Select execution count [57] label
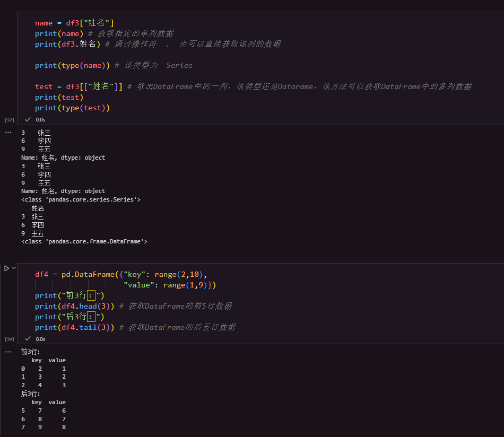Screen dimensions: 504x437 click(x=10, y=120)
